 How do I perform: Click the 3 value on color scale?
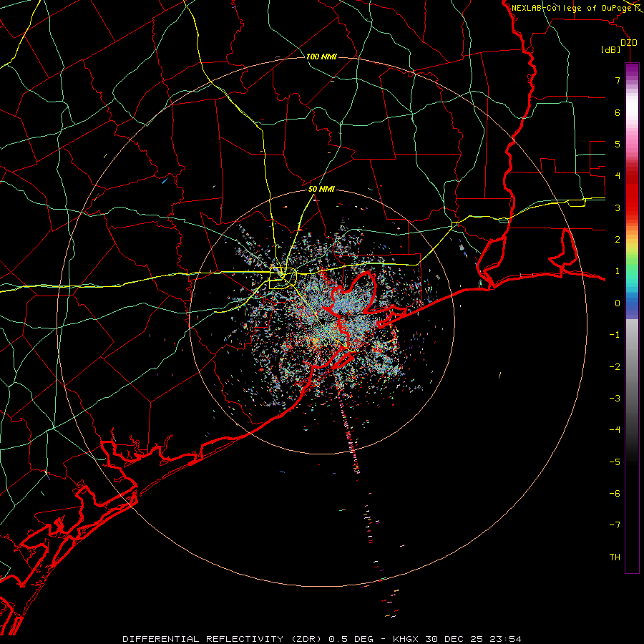point(618,208)
